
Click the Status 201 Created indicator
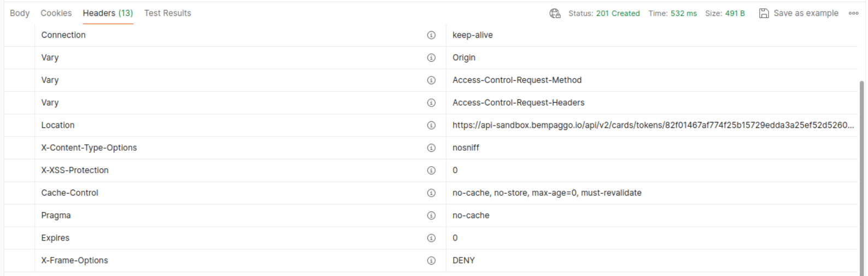click(x=604, y=13)
